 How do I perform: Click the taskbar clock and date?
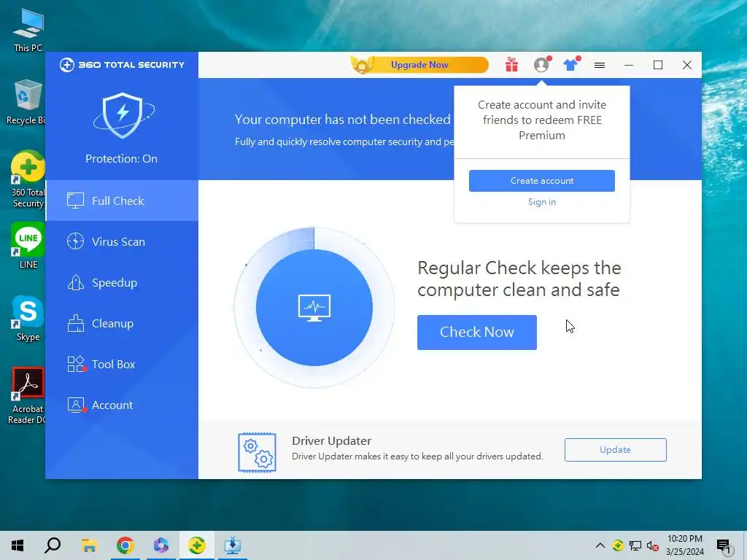pyautogui.click(x=684, y=545)
